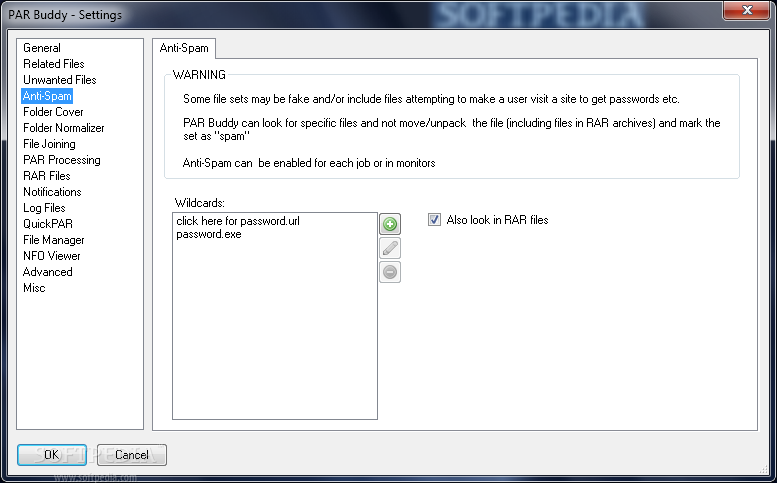Toggle Also look in RAR files checkbox
This screenshot has height=483, width=777.
(x=435, y=219)
